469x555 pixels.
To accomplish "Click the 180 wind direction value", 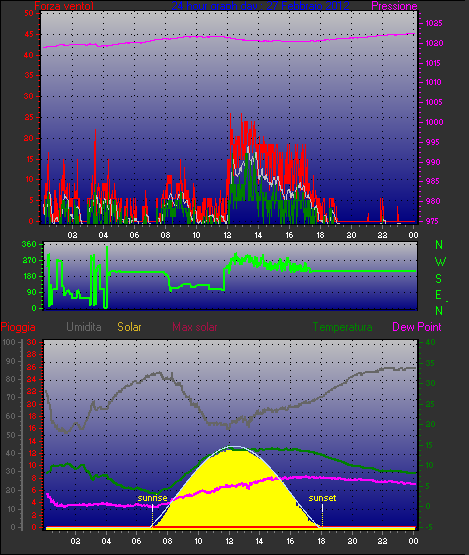I will click(29, 276).
